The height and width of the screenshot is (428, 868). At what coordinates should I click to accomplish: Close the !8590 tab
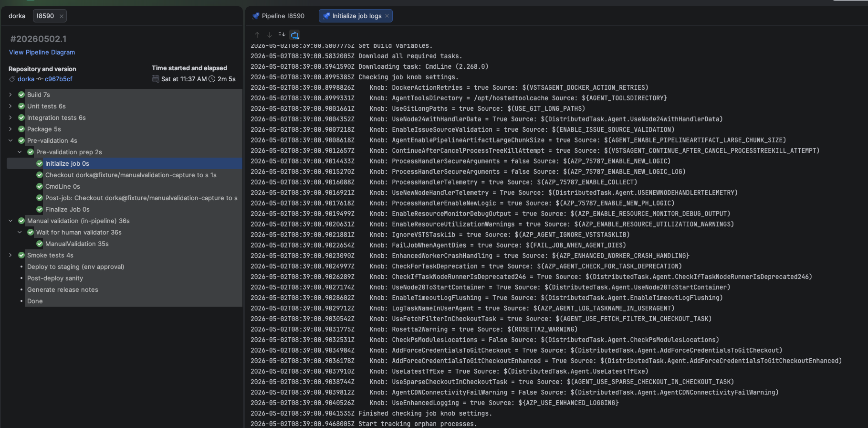click(x=62, y=16)
